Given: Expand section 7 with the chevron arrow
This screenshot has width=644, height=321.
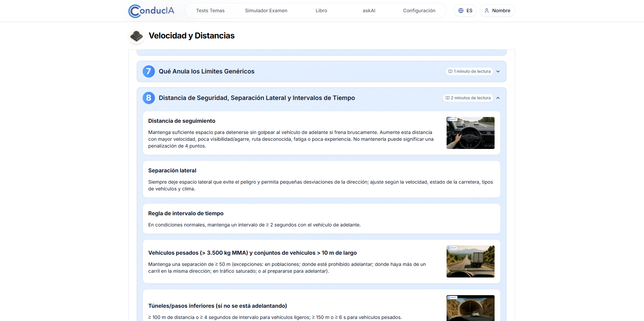Looking at the screenshot, I should pyautogui.click(x=498, y=71).
